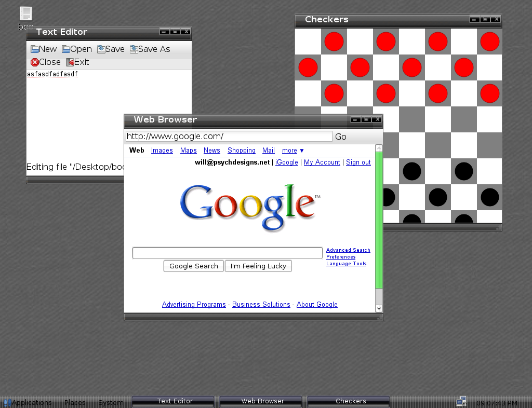Image resolution: width=532 pixels, height=408 pixels.
Task: Click the scroll down arrow in Web Browser
Action: [x=379, y=308]
